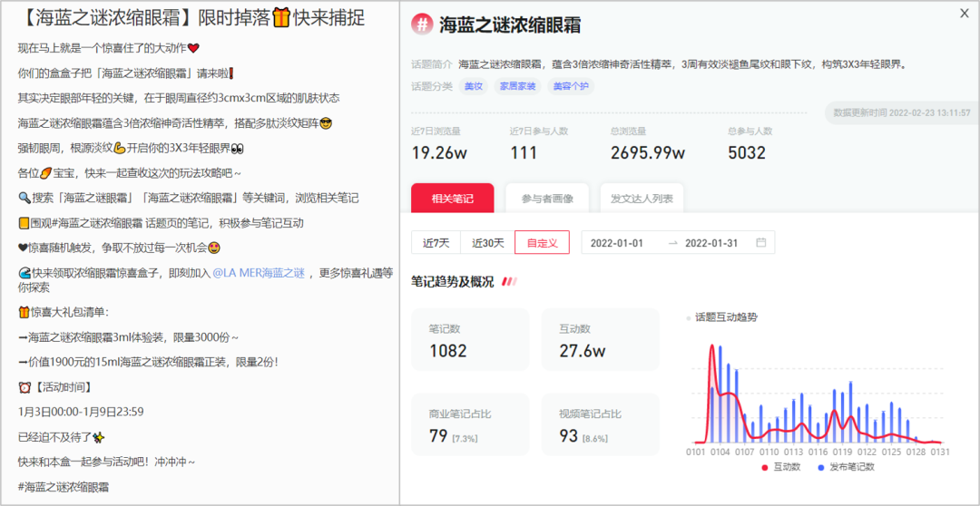The width and height of the screenshot is (980, 506).
Task: Click the red heart emoji after 大动作
Action: 193,48
